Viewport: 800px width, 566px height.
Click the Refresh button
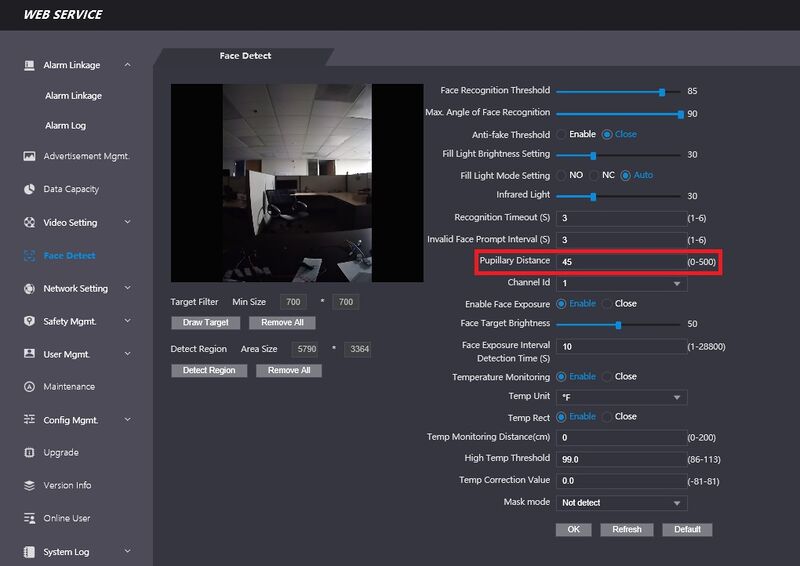pos(627,530)
